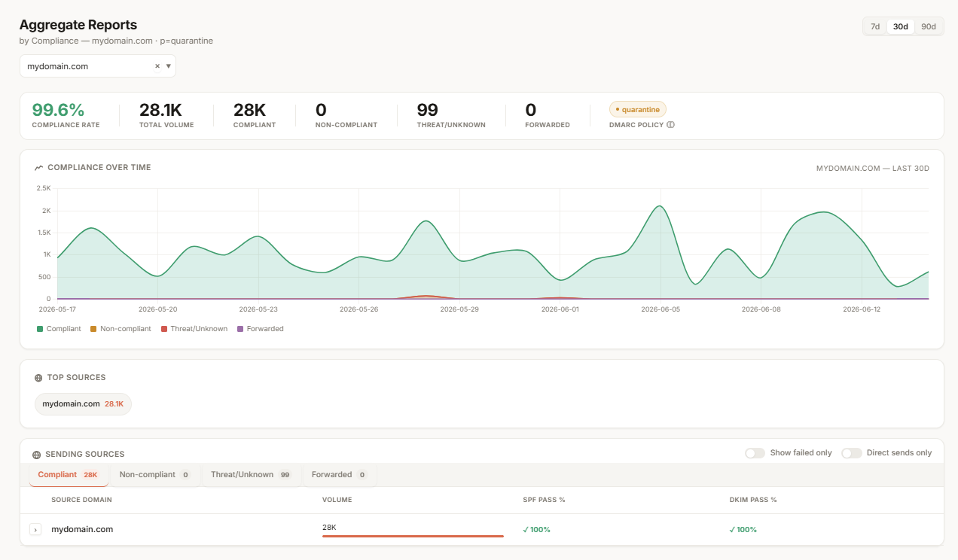Click the green DKIM pass checkmark
The height and width of the screenshot is (560, 958).
(732, 530)
